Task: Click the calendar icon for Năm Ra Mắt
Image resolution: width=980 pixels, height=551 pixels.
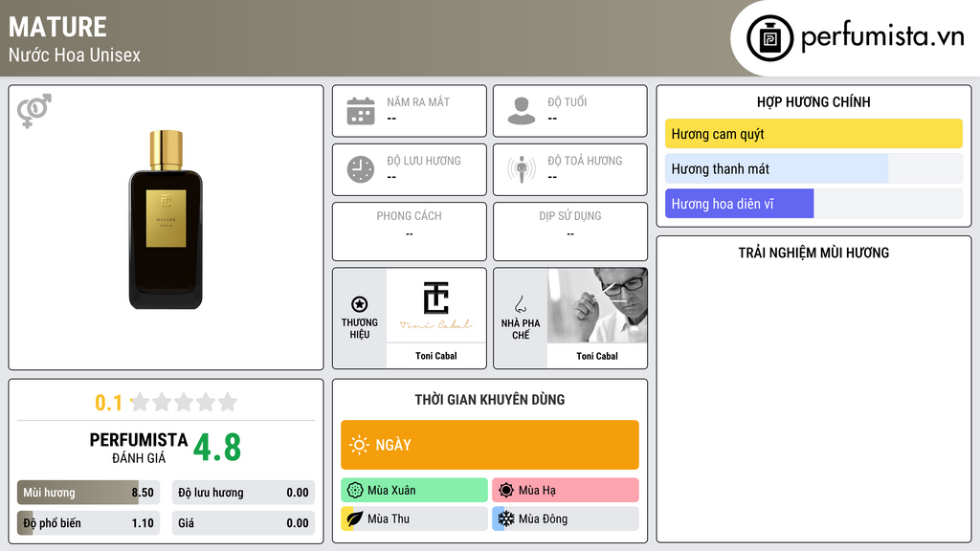Action: click(x=361, y=111)
